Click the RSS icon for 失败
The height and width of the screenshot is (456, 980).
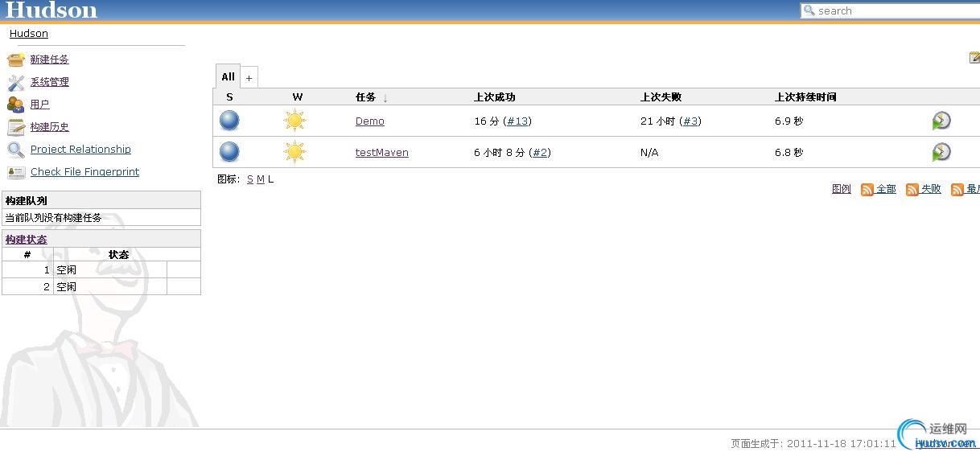pos(912,190)
